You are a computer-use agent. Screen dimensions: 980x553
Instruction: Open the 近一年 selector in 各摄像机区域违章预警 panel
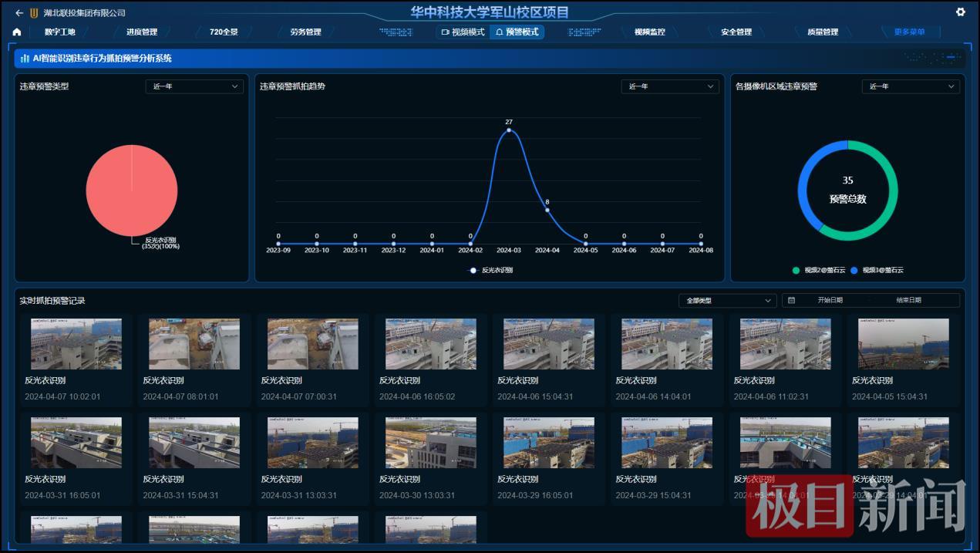[911, 86]
